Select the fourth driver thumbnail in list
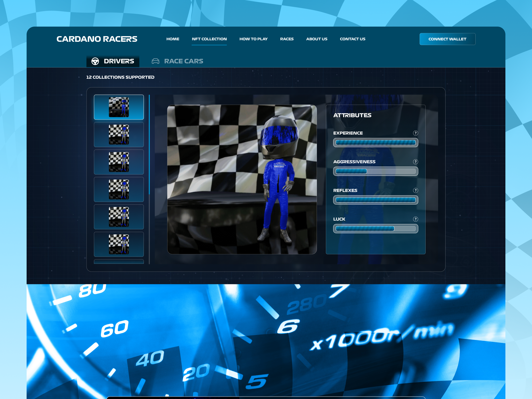 (119, 189)
